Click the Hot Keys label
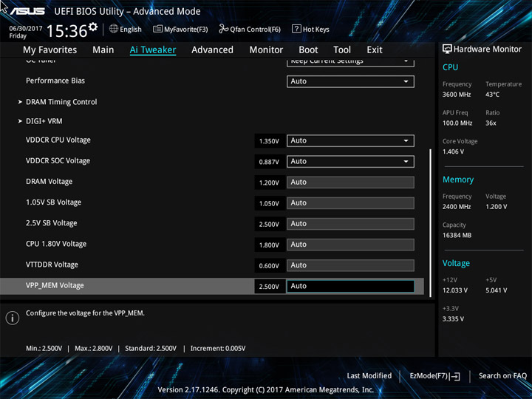This screenshot has width=532, height=399. pos(316,30)
